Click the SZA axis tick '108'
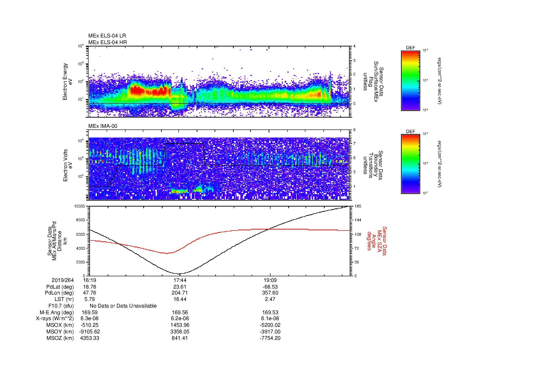Image resolution: width=555 pixels, height=392 pixels. pyautogui.click(x=358, y=234)
